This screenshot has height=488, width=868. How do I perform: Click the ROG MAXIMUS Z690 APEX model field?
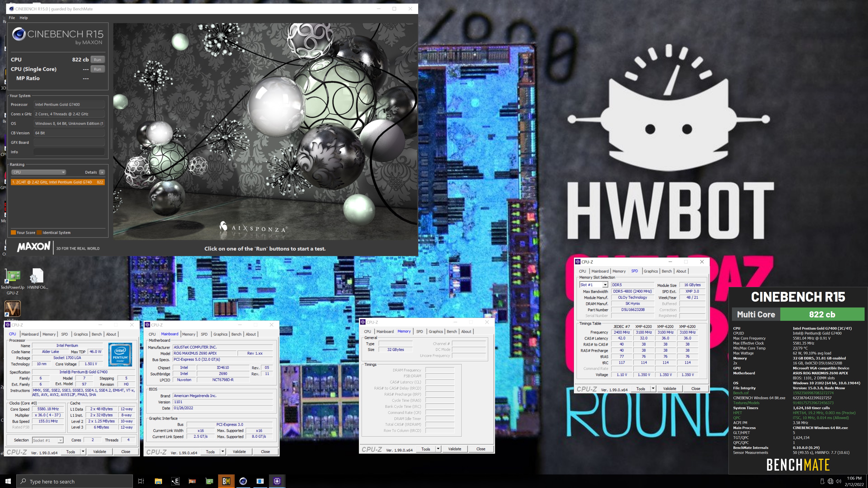click(205, 353)
